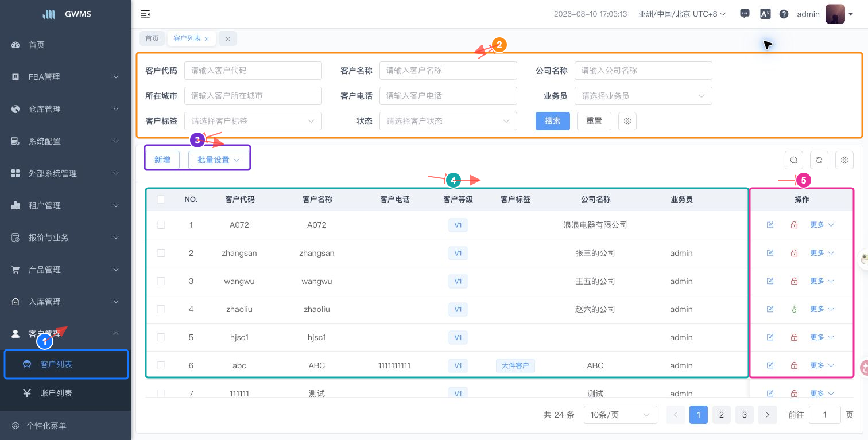Go to next page arrow
868x440 pixels.
pos(768,415)
